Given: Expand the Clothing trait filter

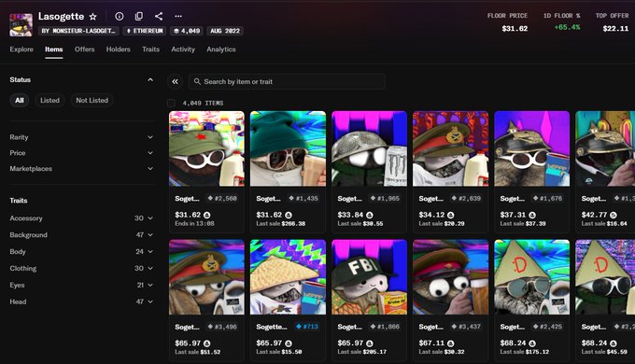Looking at the screenshot, I should (x=81, y=269).
